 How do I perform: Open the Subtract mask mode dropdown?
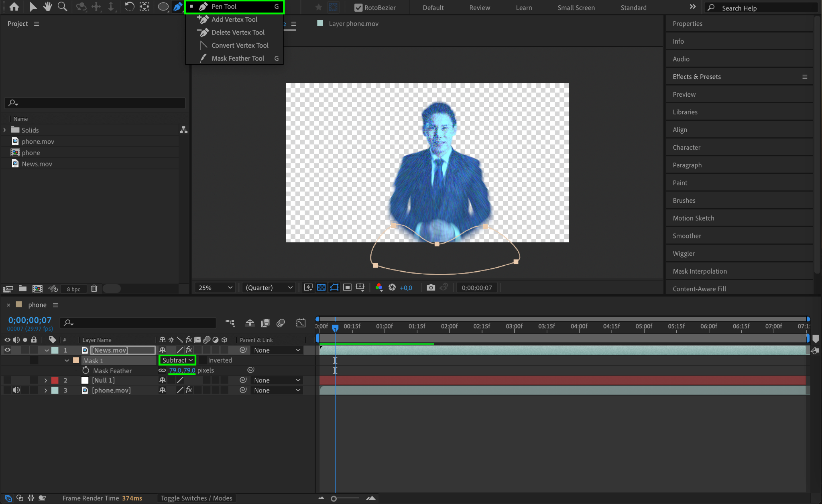(177, 360)
